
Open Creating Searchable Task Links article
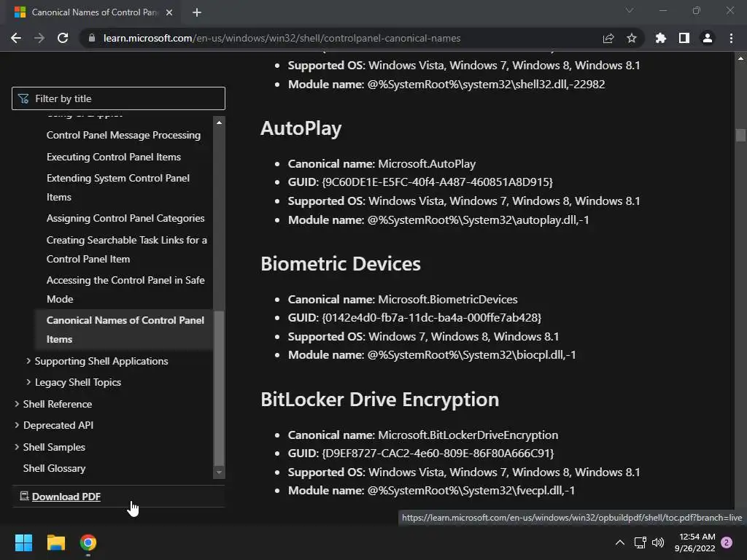pos(127,249)
